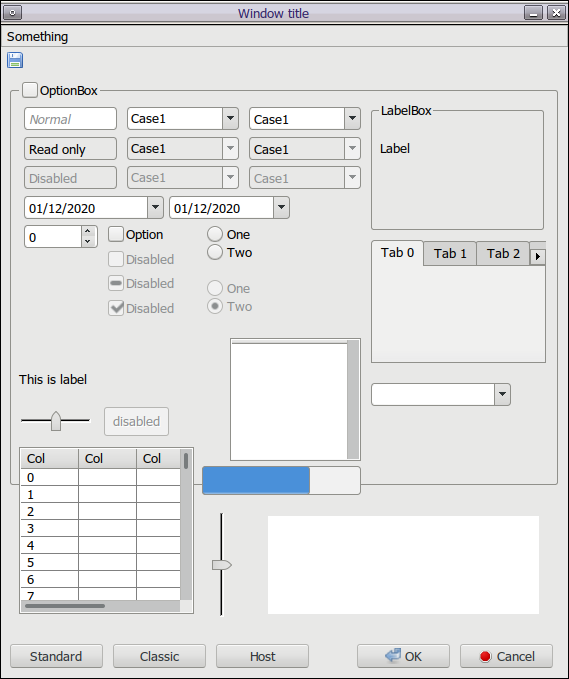Click the vertical slider handle
569x679 pixels.
222,565
